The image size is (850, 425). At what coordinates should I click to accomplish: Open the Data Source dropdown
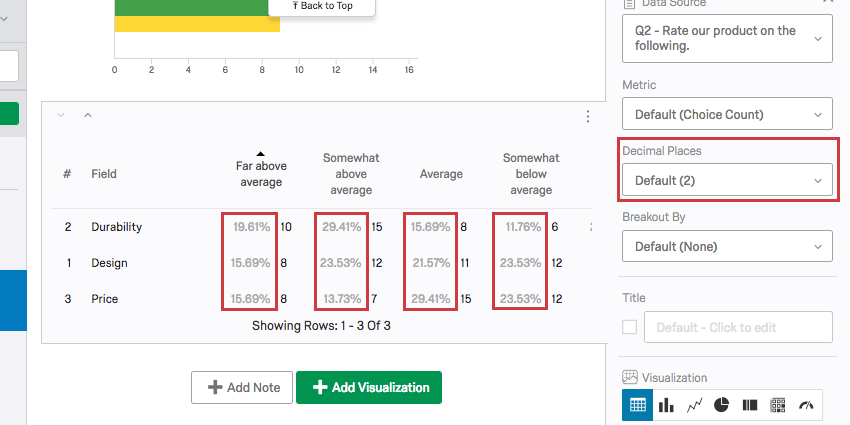pyautogui.click(x=727, y=38)
